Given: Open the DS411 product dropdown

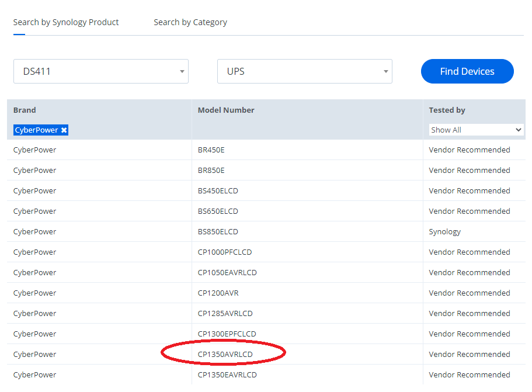Looking at the screenshot, I should (x=101, y=71).
